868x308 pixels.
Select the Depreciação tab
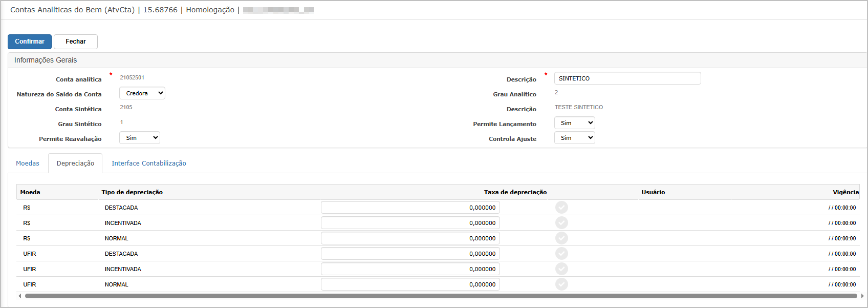[75, 163]
